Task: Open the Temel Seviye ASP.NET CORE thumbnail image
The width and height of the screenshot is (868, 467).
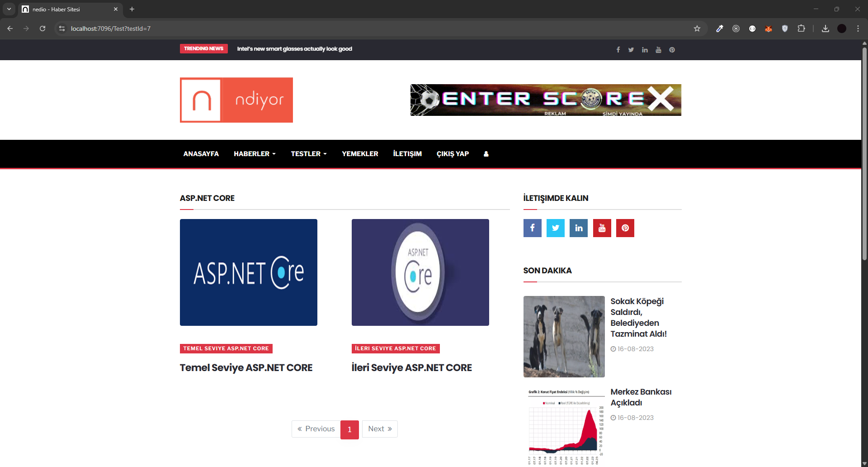Action: click(249, 272)
